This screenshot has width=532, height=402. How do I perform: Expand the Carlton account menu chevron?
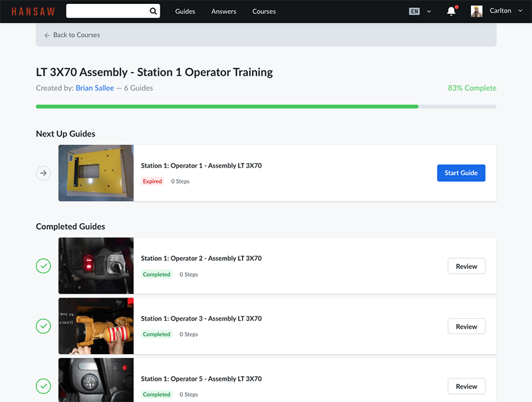click(x=520, y=11)
